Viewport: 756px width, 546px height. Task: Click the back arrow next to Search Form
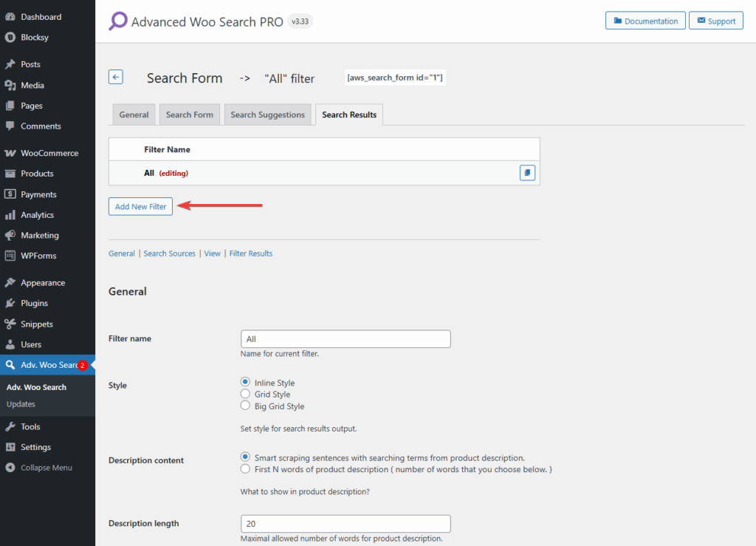[115, 76]
